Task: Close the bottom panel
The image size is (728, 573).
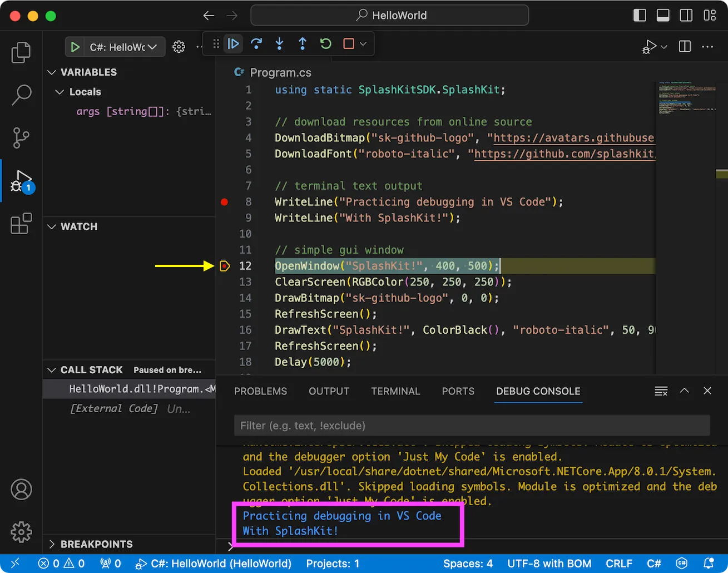Action: (707, 391)
